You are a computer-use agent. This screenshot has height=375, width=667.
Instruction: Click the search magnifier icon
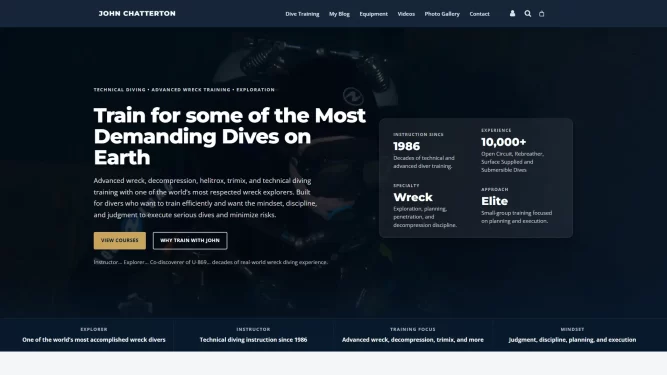(527, 14)
